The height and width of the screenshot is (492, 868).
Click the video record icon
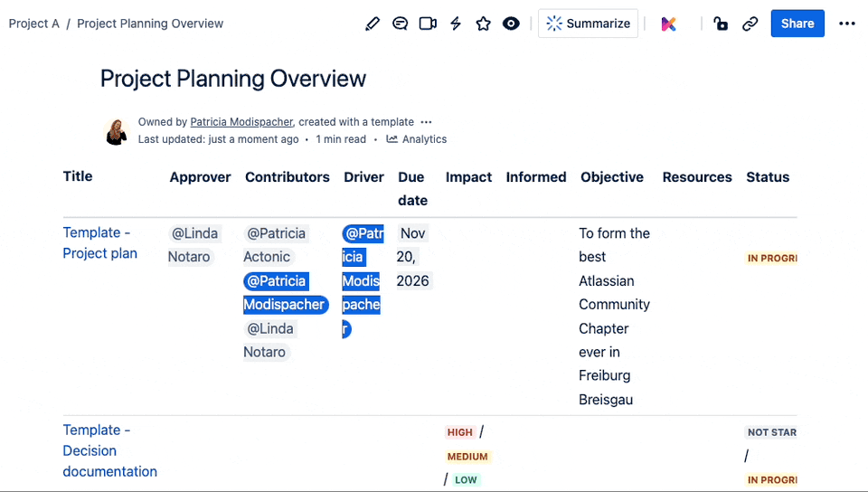(428, 24)
